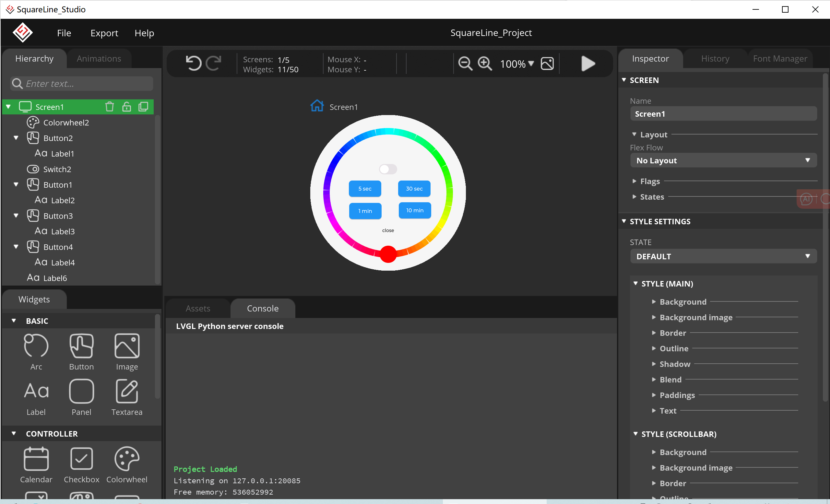Click the 30 sec button on canvas
The width and height of the screenshot is (830, 504).
[x=414, y=189]
